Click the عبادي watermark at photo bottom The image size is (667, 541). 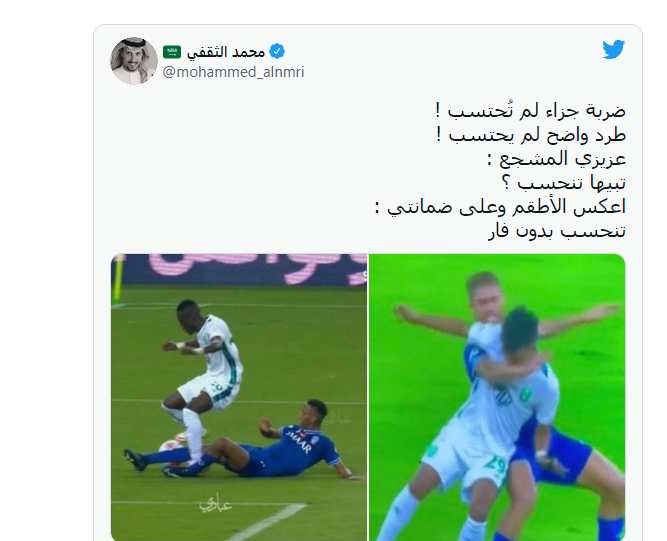click(216, 504)
